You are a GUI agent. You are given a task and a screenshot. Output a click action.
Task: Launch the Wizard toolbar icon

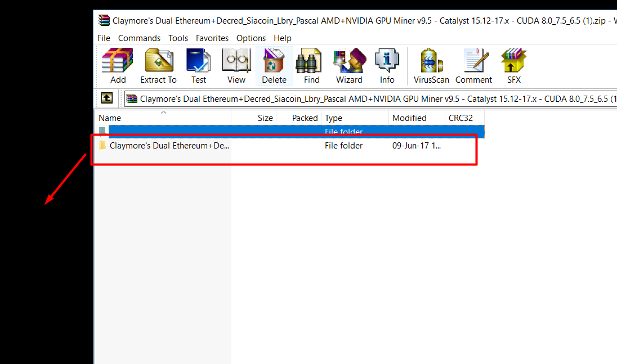pos(349,66)
